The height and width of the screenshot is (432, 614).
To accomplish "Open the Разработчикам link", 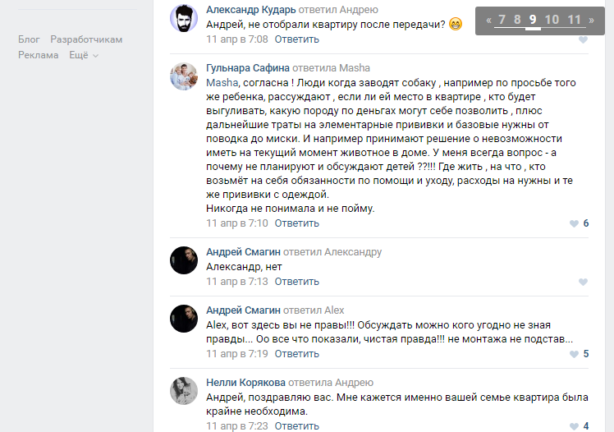I will click(87, 40).
